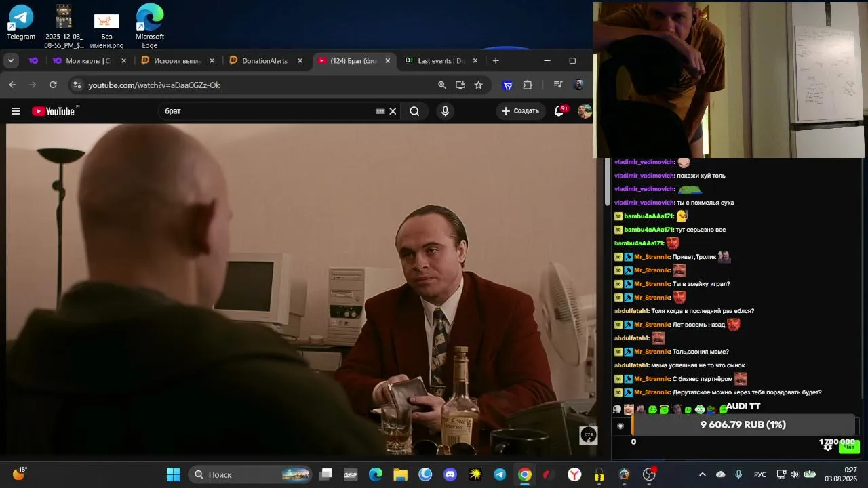Focus the YouTube search field containing брат
868x488 pixels.
[268, 111]
